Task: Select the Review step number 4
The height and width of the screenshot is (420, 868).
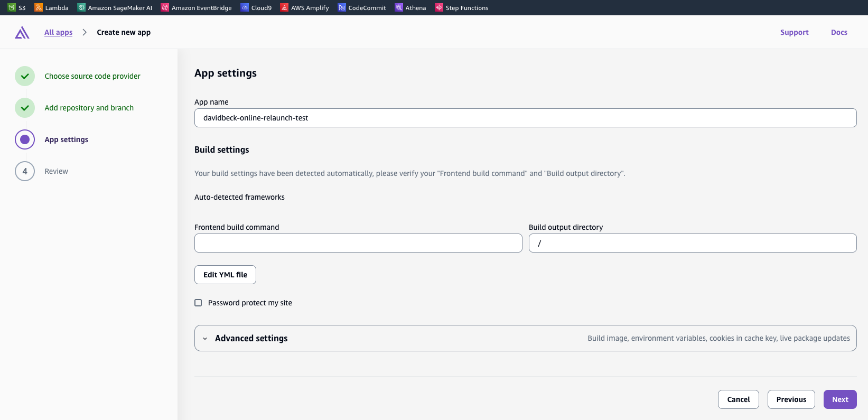Action: click(25, 171)
